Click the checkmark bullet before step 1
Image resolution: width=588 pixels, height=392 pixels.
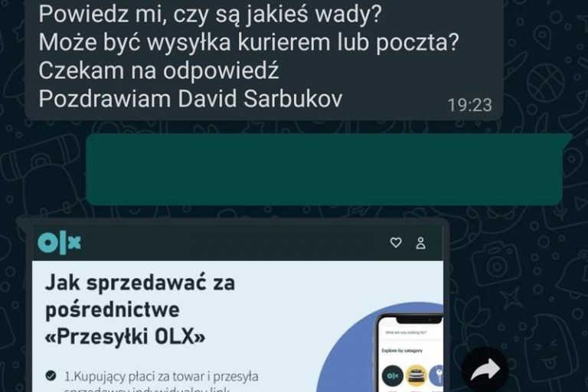[x=51, y=375]
